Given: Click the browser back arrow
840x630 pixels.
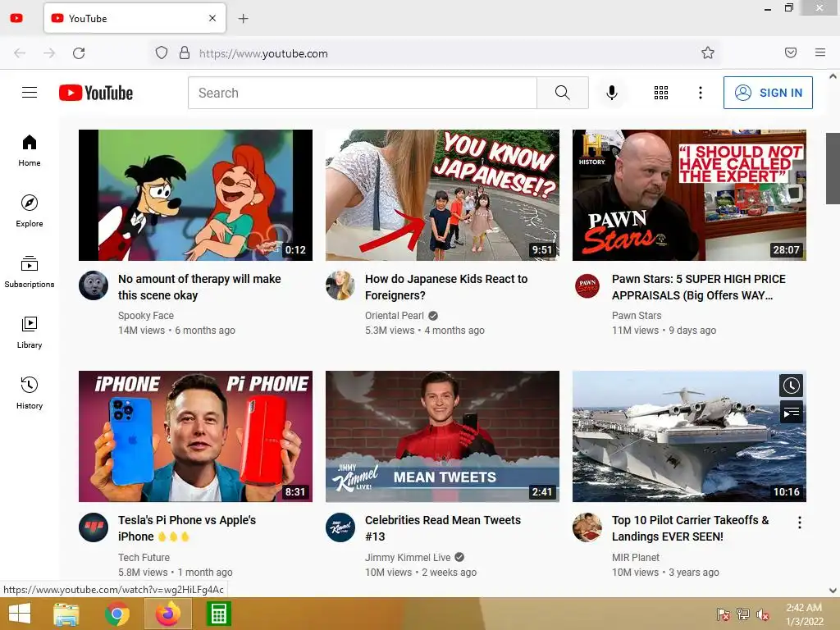Looking at the screenshot, I should pos(20,53).
